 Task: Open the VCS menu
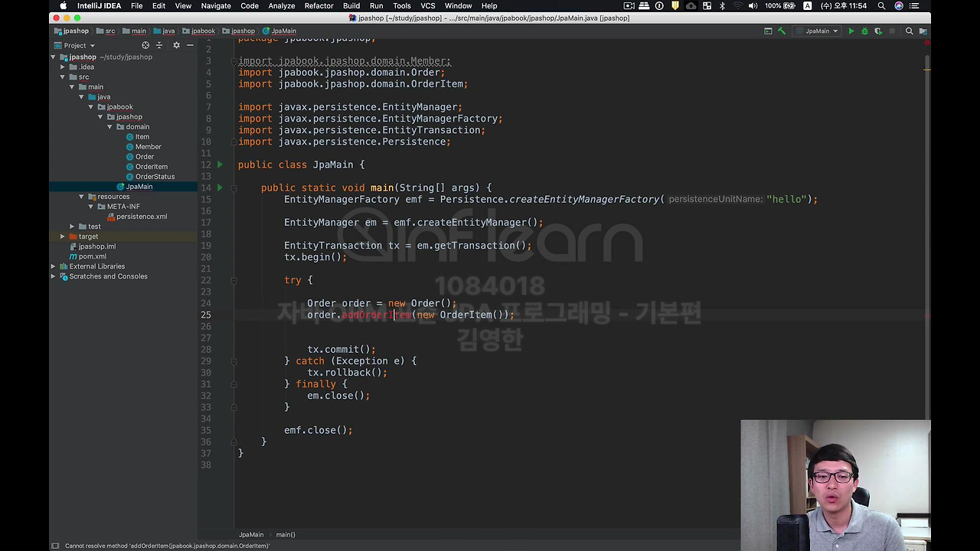tap(427, 6)
